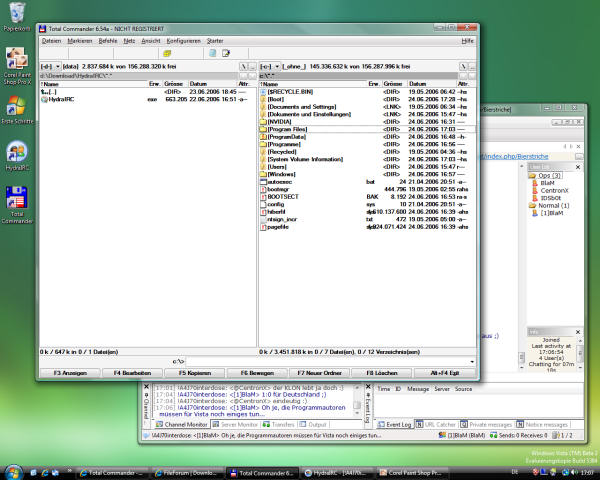Viewport: 600px width, 480px height.
Task: Open command line history dropdown arrow
Action: coord(472,361)
